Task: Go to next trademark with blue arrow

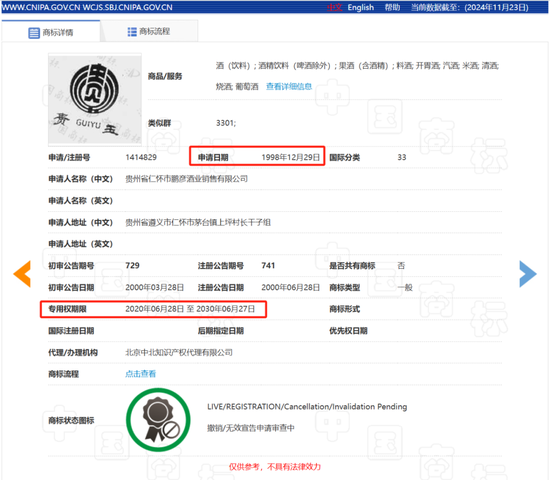Action: click(528, 274)
